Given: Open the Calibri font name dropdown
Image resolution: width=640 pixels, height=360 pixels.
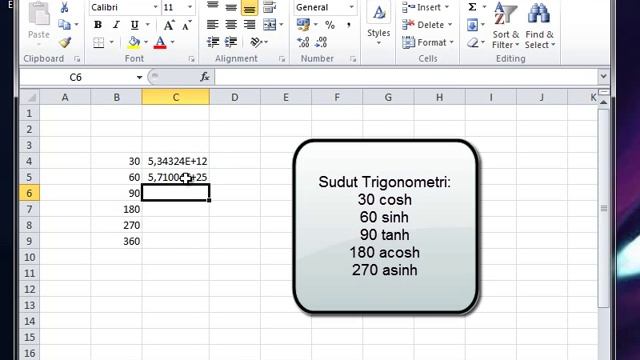Looking at the screenshot, I should [156, 7].
